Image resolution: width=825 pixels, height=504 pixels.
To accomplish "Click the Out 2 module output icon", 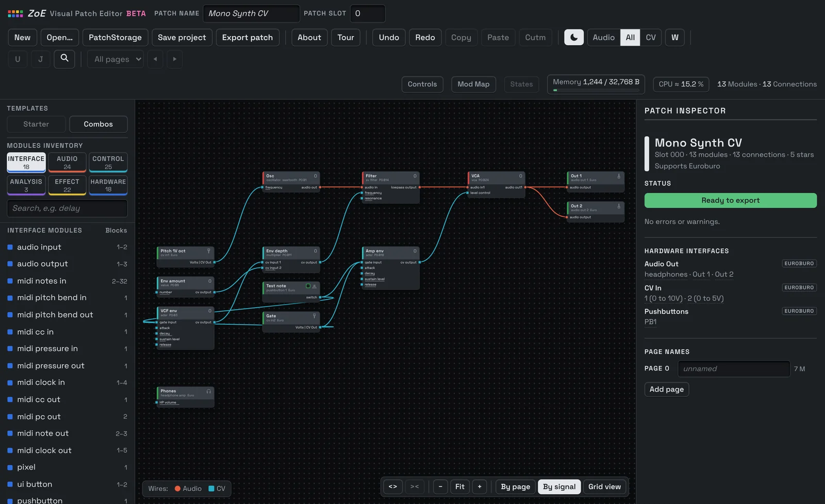I will pyautogui.click(x=619, y=206).
